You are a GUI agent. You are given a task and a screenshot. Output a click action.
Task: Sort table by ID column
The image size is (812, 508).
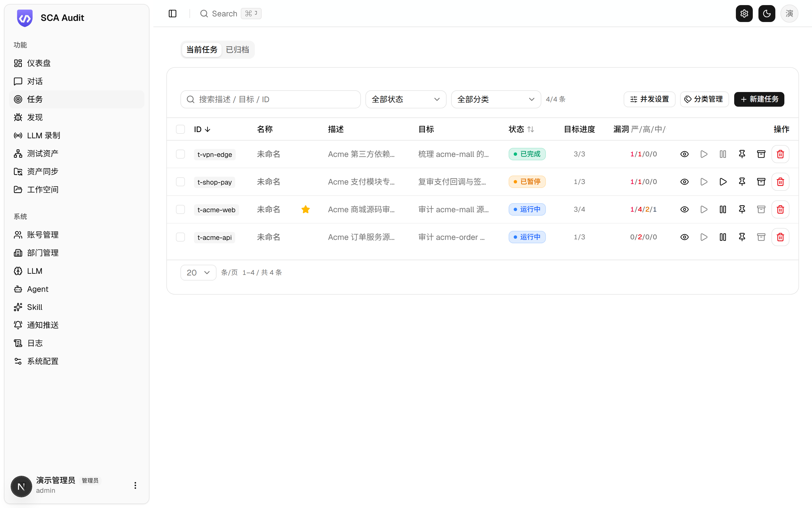(202, 129)
